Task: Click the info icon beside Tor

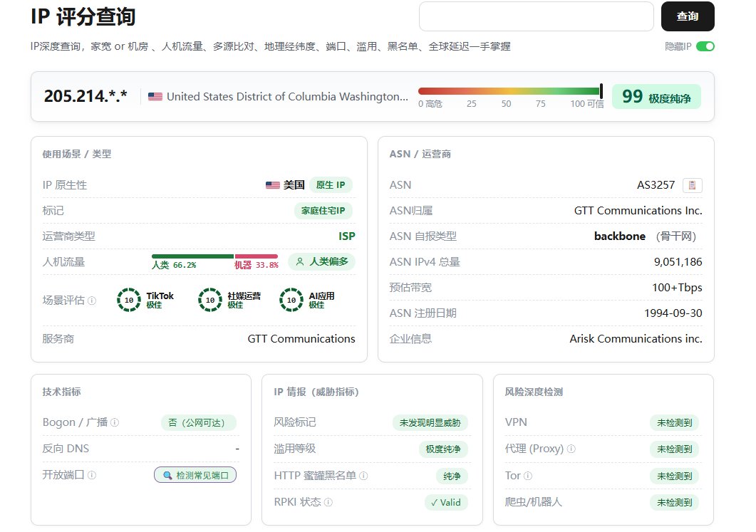Action: click(x=528, y=476)
